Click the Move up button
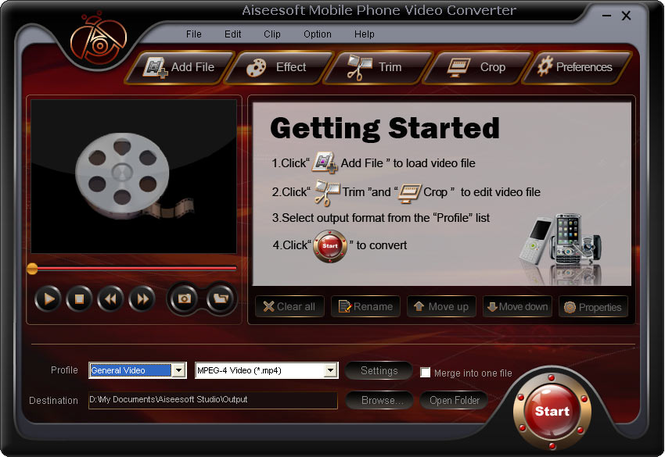The height and width of the screenshot is (457, 665). (441, 307)
